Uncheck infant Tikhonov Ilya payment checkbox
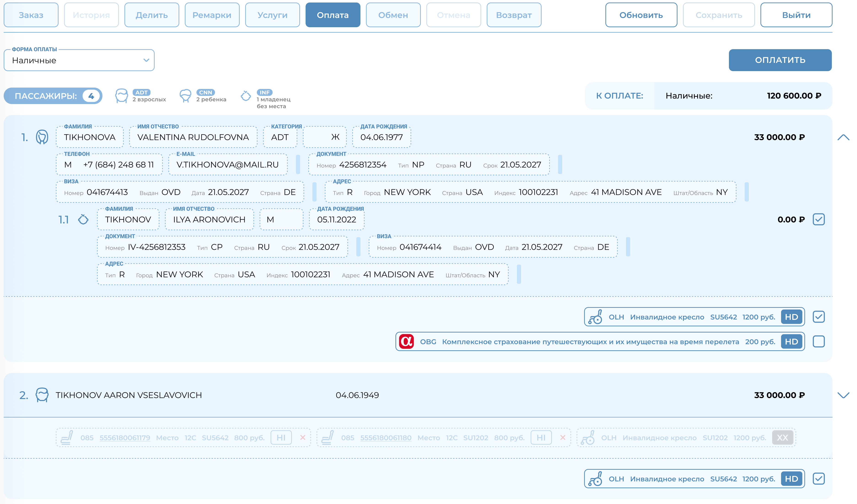 [x=819, y=219]
